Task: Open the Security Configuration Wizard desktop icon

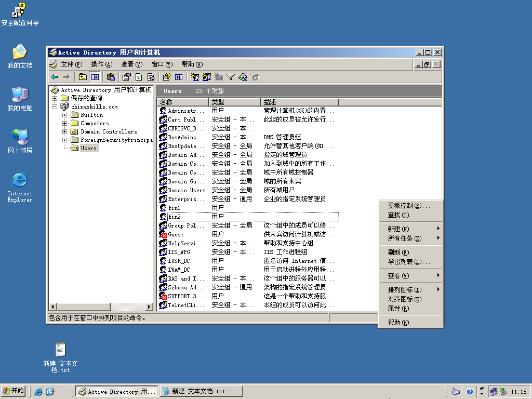Action: (20, 14)
